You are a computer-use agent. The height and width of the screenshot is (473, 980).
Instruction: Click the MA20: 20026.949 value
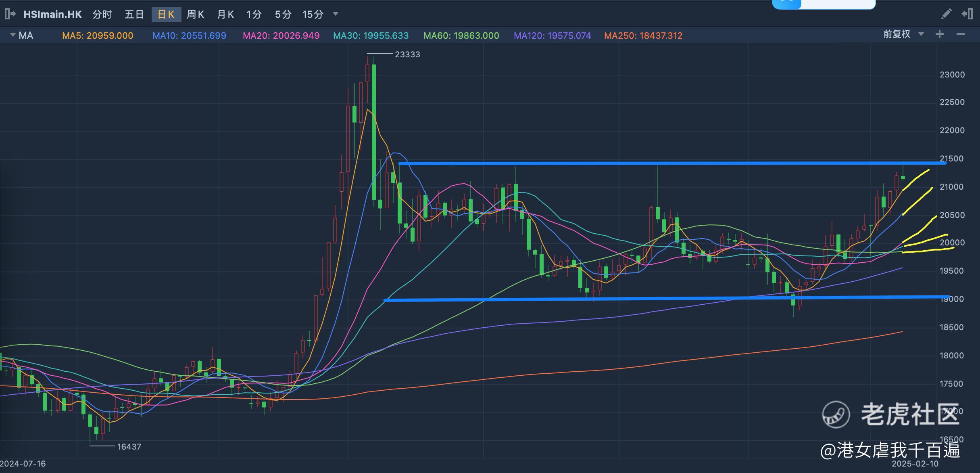tap(281, 36)
